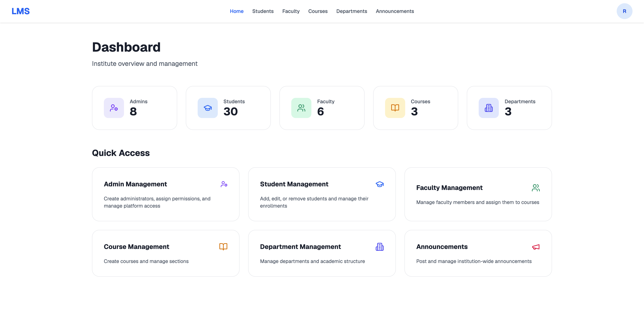
Task: Click the Courses stat open book icon
Action: pyautogui.click(x=395, y=108)
